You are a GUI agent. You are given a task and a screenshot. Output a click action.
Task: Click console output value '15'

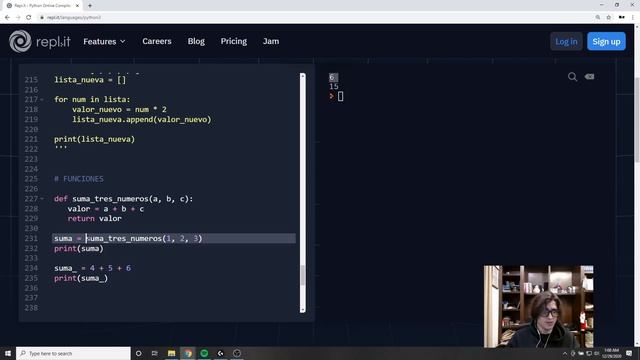[333, 87]
